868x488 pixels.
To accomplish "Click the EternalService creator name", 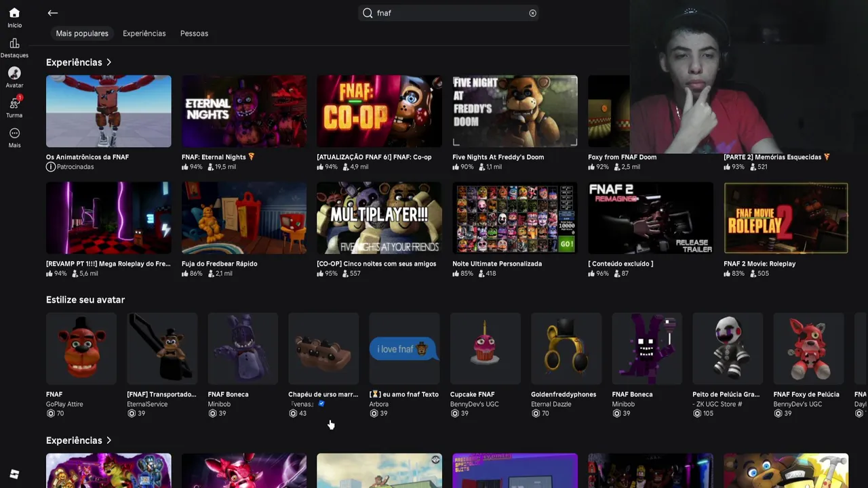I will pos(147,404).
